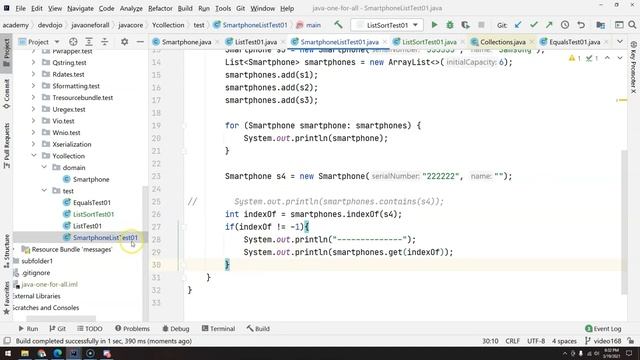This screenshot has height=360, width=640.
Task: Open ListSortTest01 run configuration dropdown
Action: [387, 25]
